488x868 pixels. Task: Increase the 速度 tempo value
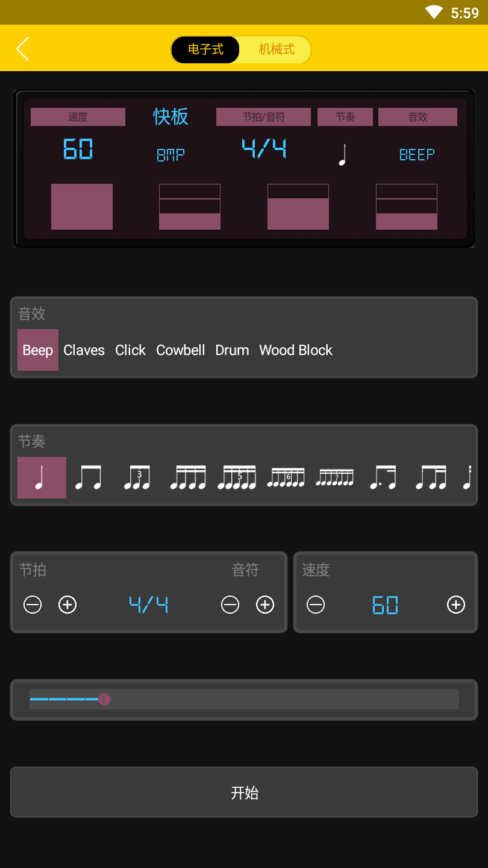(456, 605)
